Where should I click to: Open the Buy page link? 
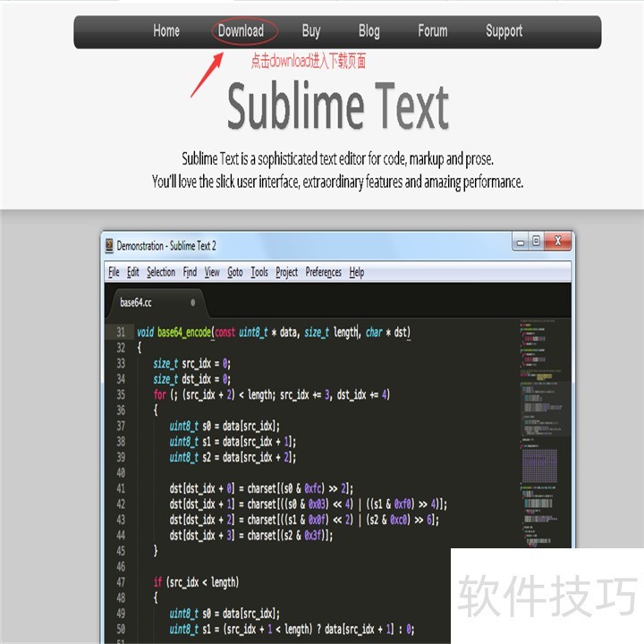311,31
